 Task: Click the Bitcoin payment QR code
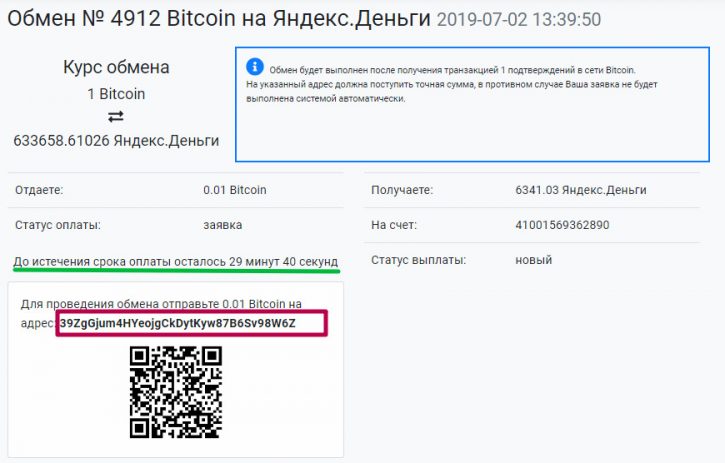[176, 392]
